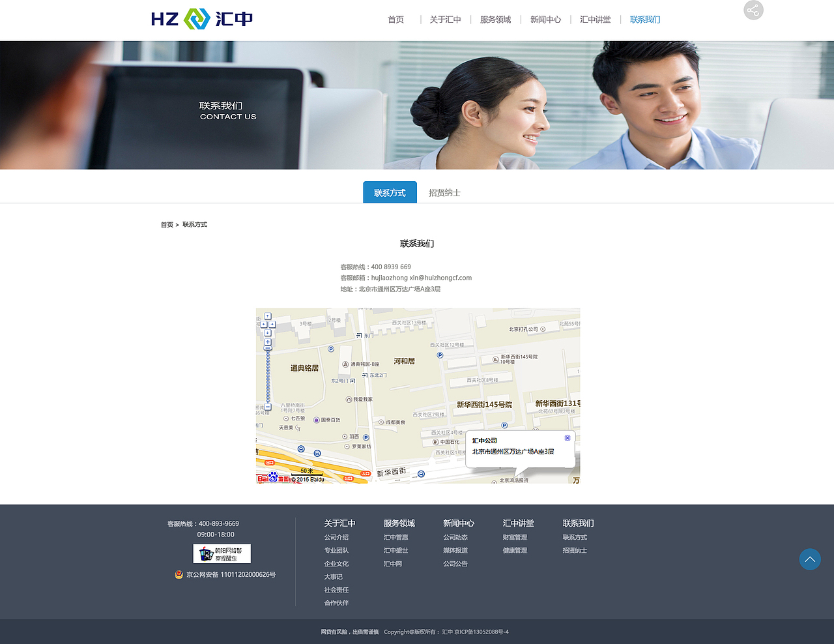Open footer link 汇中网
The height and width of the screenshot is (644, 834).
[x=392, y=564]
